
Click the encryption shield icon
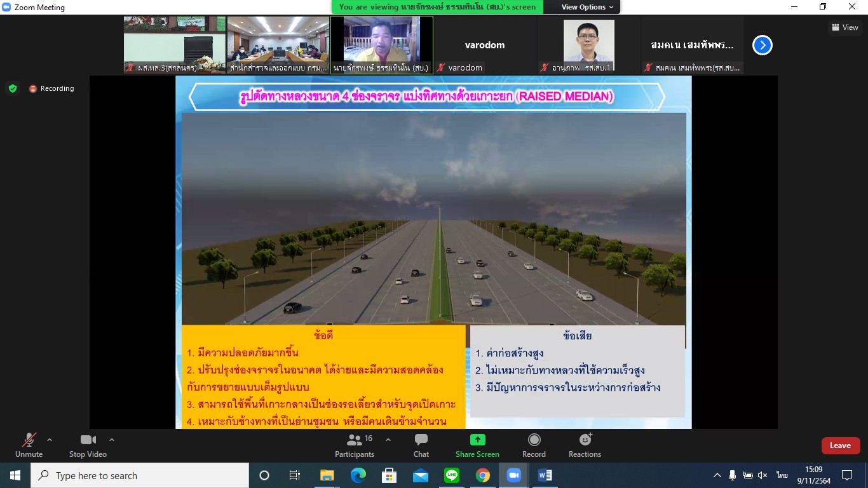pyautogui.click(x=13, y=88)
